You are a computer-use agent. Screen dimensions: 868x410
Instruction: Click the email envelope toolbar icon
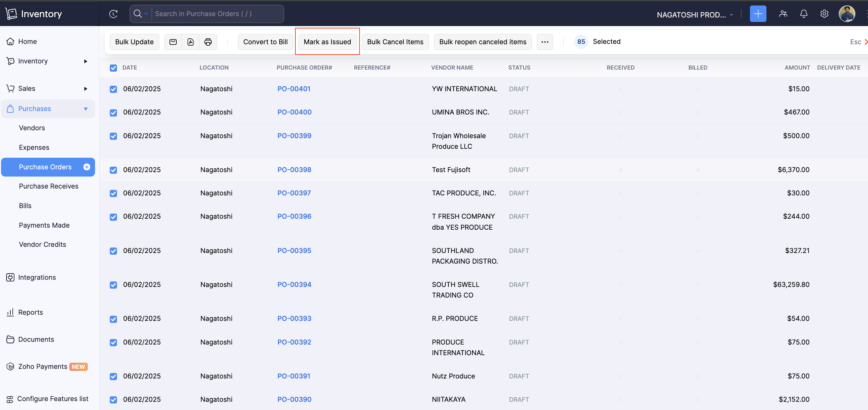click(173, 42)
